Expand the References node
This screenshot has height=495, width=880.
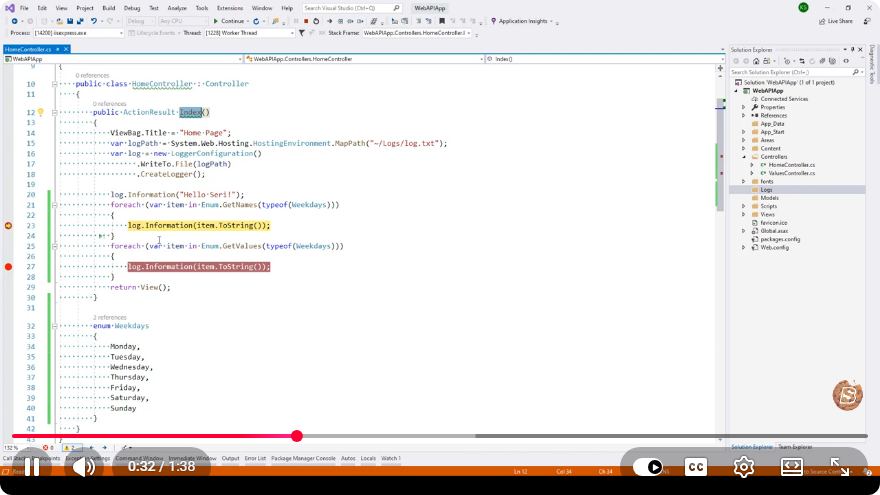[x=744, y=115]
